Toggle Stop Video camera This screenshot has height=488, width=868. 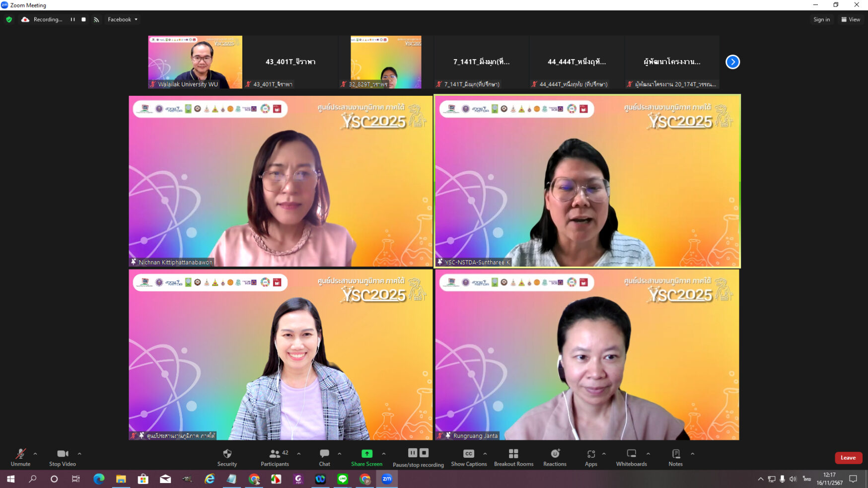coord(63,454)
